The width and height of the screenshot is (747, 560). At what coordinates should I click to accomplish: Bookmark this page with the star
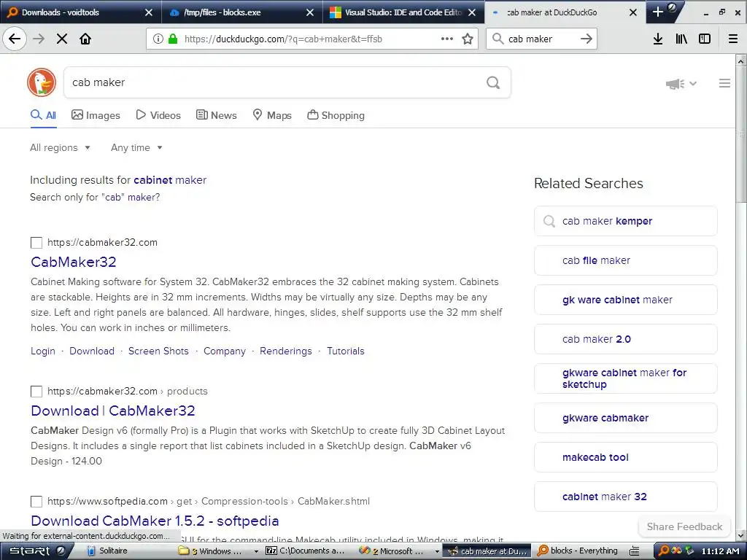pyautogui.click(x=468, y=39)
